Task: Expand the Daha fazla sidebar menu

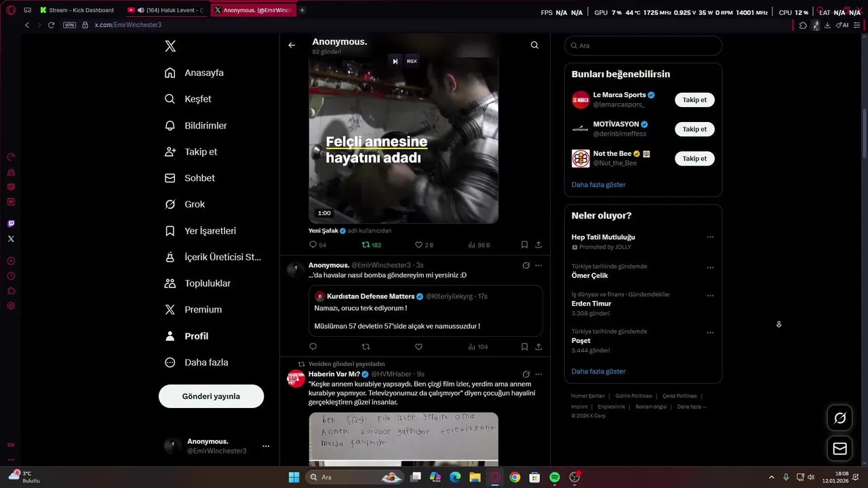Action: pos(196,363)
